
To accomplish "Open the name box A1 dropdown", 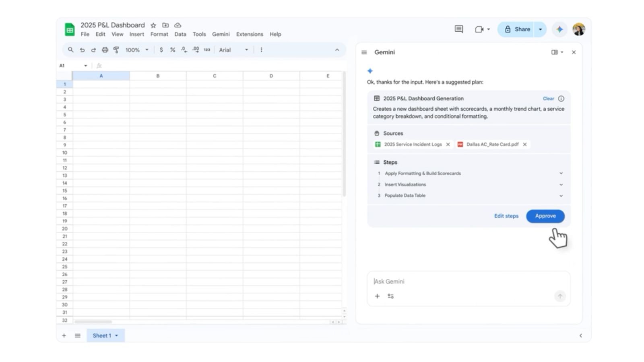I will click(x=85, y=66).
